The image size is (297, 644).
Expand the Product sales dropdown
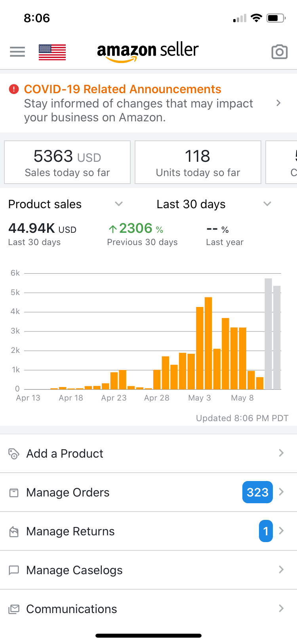click(x=118, y=204)
